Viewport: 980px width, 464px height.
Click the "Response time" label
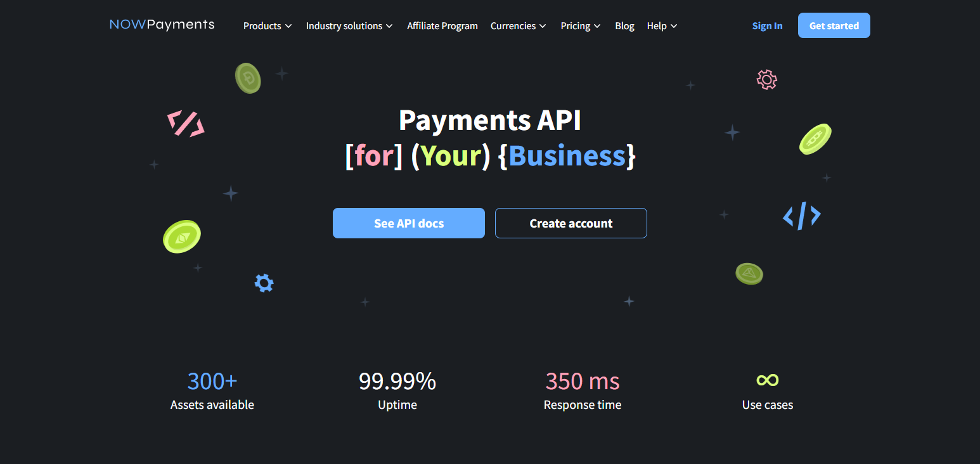pyautogui.click(x=583, y=405)
